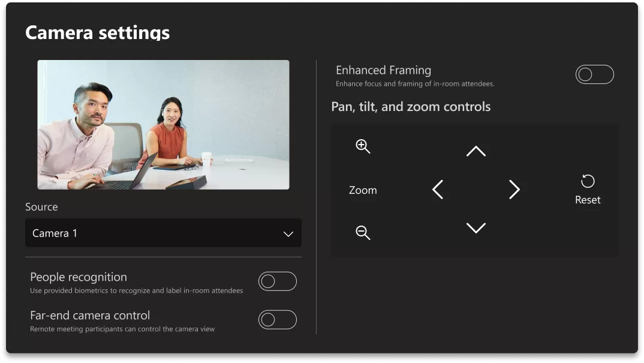Zoom out with the magnifier minus icon
The image size is (644, 363).
pos(363,233)
